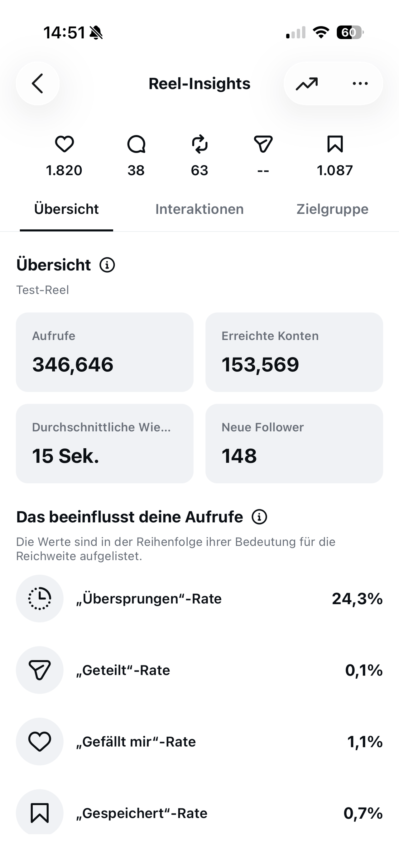Tap the bookmark saves icon showing 1.087
The width and height of the screenshot is (399, 868).
(335, 144)
